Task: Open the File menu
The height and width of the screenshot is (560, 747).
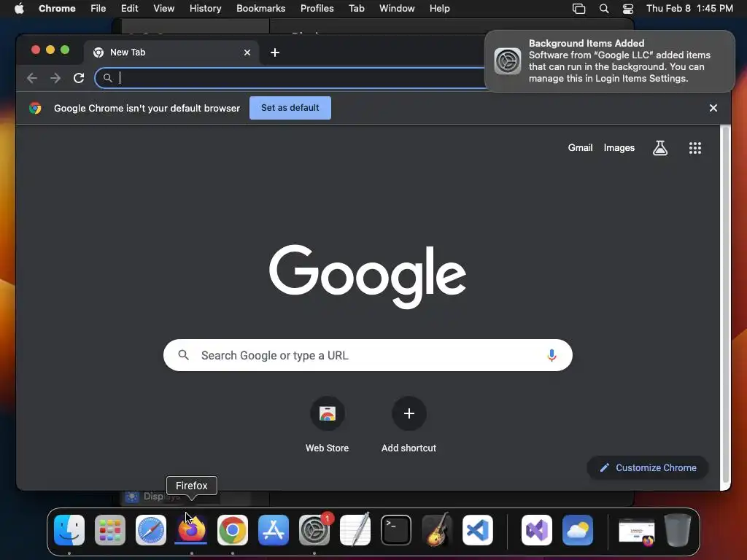Action: tap(98, 9)
